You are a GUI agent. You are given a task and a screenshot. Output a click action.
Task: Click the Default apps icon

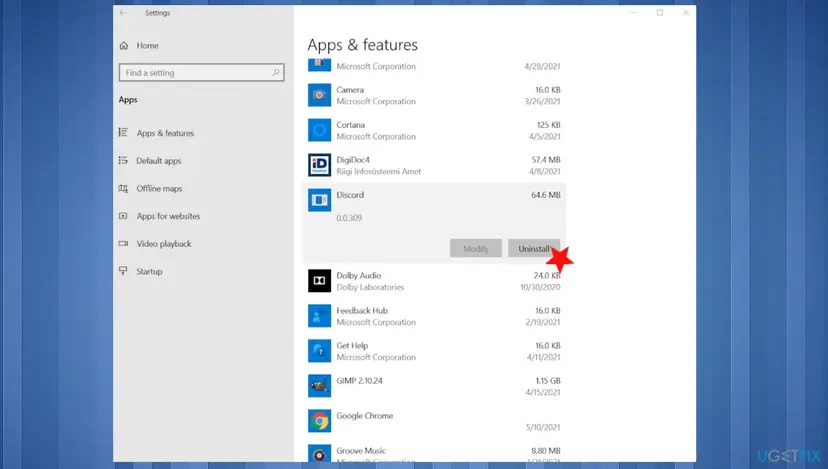(123, 160)
